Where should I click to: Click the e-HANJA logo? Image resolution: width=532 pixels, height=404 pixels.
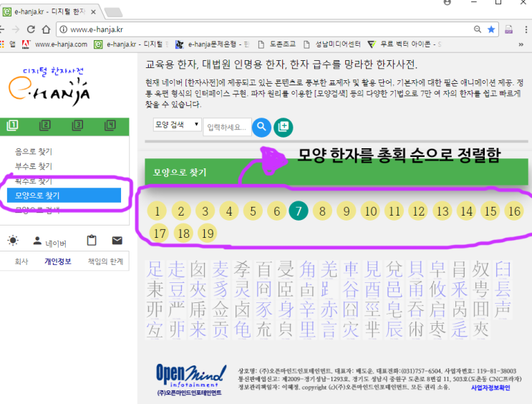[50, 87]
